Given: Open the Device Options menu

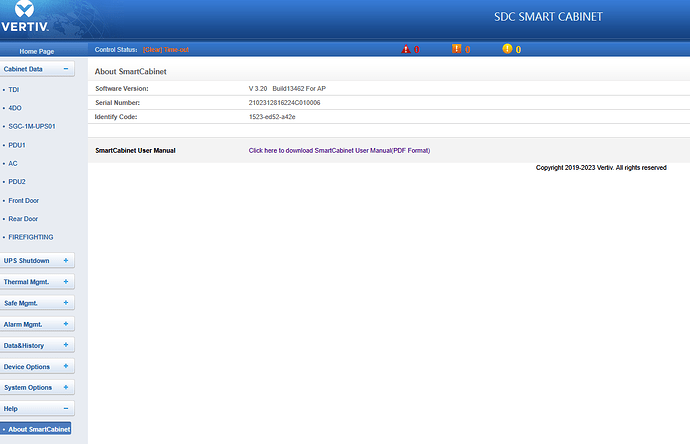Looking at the screenshot, I should 66,366.
